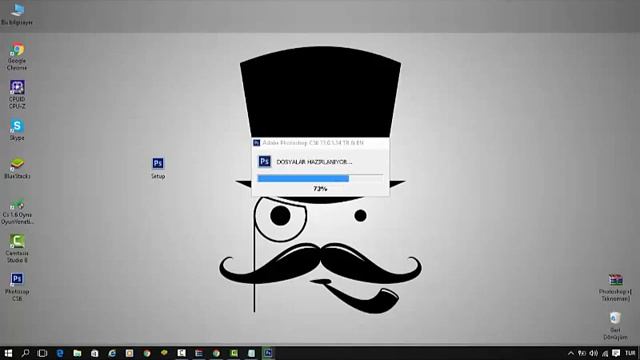Screen dimensions: 640x360
Task: Select the CPUID CPU-Z desktop shortcut
Action: pyautogui.click(x=17, y=95)
